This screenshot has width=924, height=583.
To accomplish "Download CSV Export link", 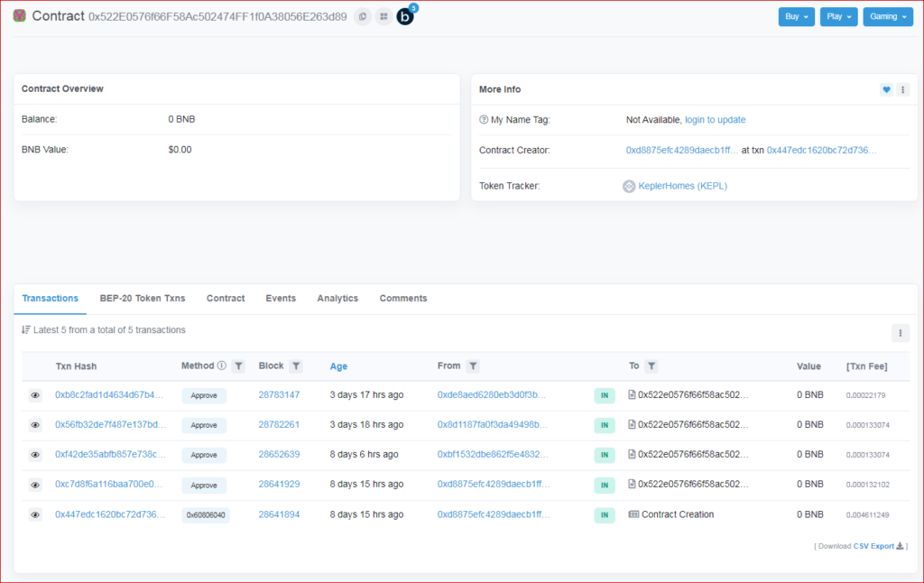I will click(878, 546).
